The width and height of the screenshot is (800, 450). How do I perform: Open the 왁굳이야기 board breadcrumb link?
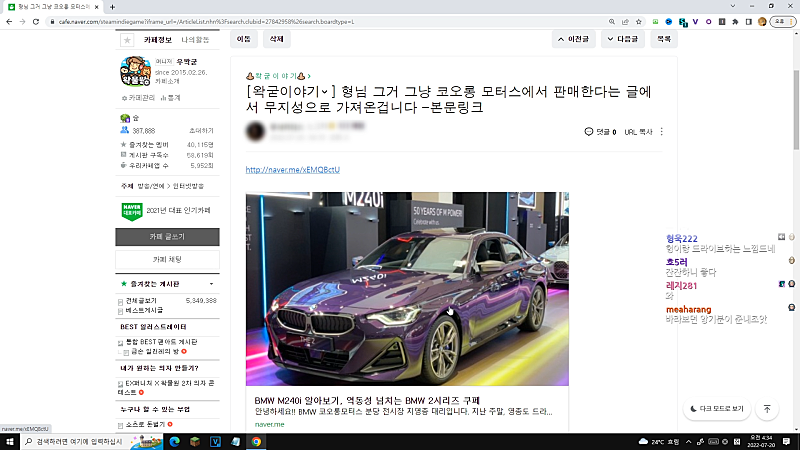pyautogui.click(x=279, y=76)
